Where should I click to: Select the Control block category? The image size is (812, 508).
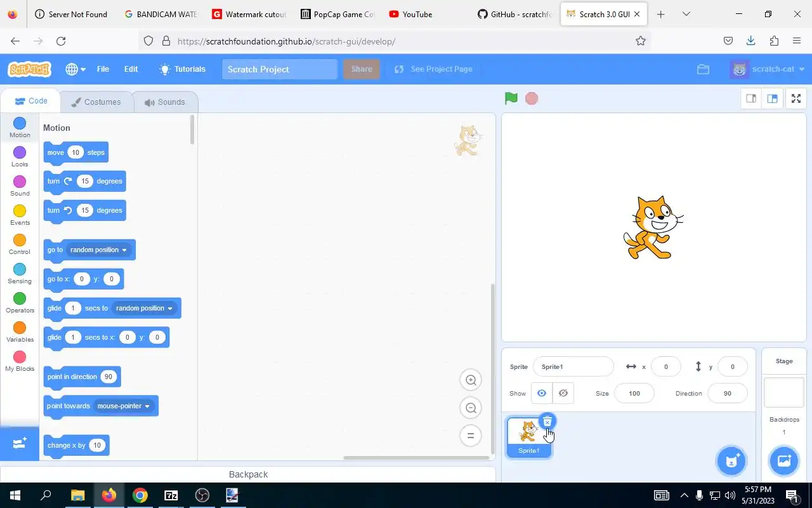[20, 244]
